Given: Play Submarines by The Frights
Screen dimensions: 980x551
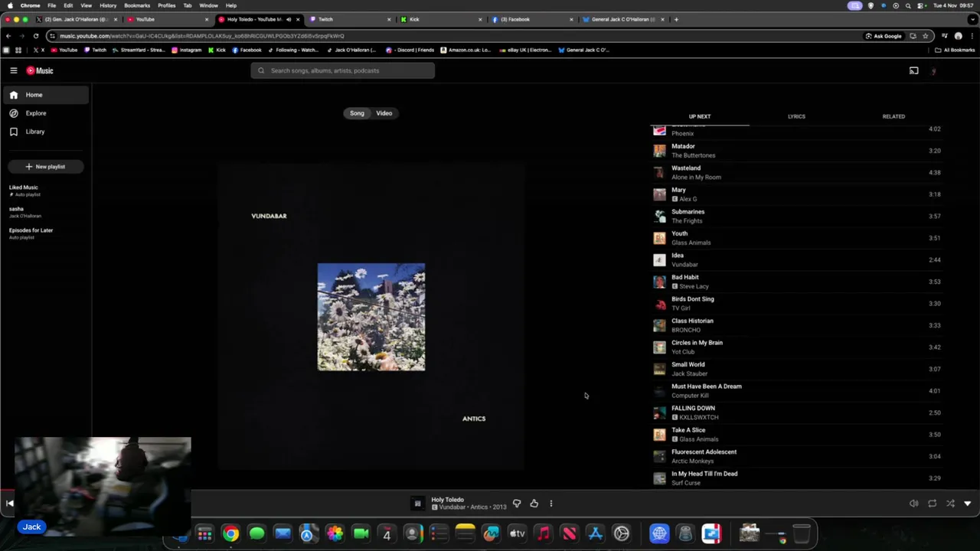Looking at the screenshot, I should (796, 216).
